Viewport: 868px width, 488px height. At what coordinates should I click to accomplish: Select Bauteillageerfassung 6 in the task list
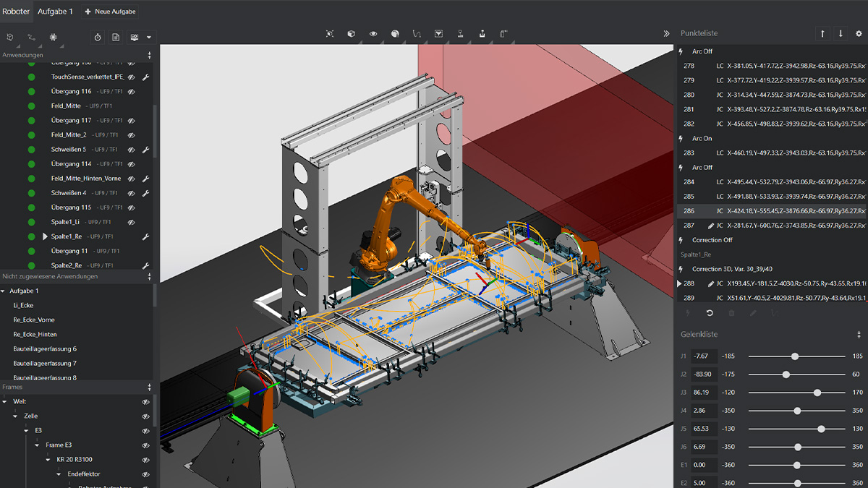point(45,347)
